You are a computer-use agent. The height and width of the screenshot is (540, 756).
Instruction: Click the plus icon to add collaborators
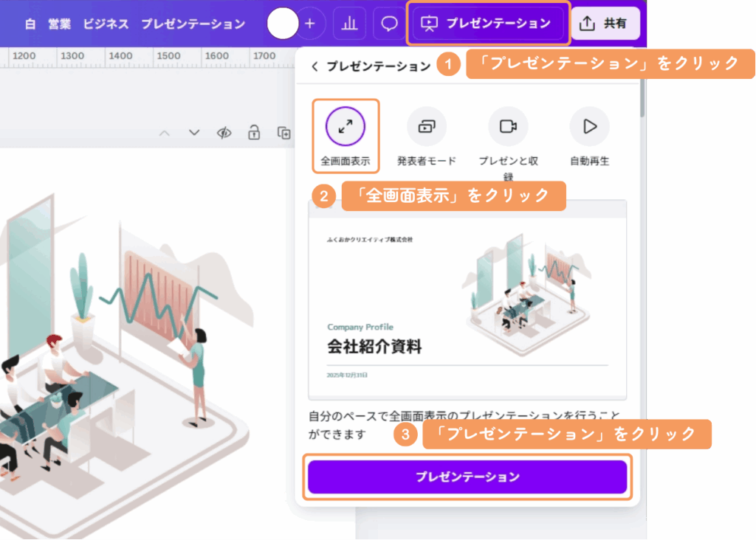coord(310,24)
